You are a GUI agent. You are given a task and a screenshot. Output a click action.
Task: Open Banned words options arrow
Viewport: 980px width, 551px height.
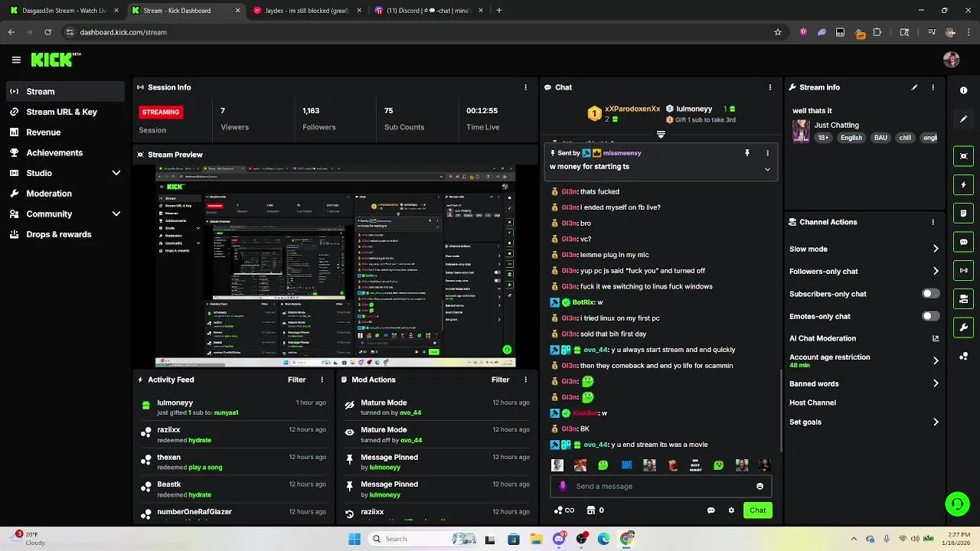pyautogui.click(x=935, y=383)
